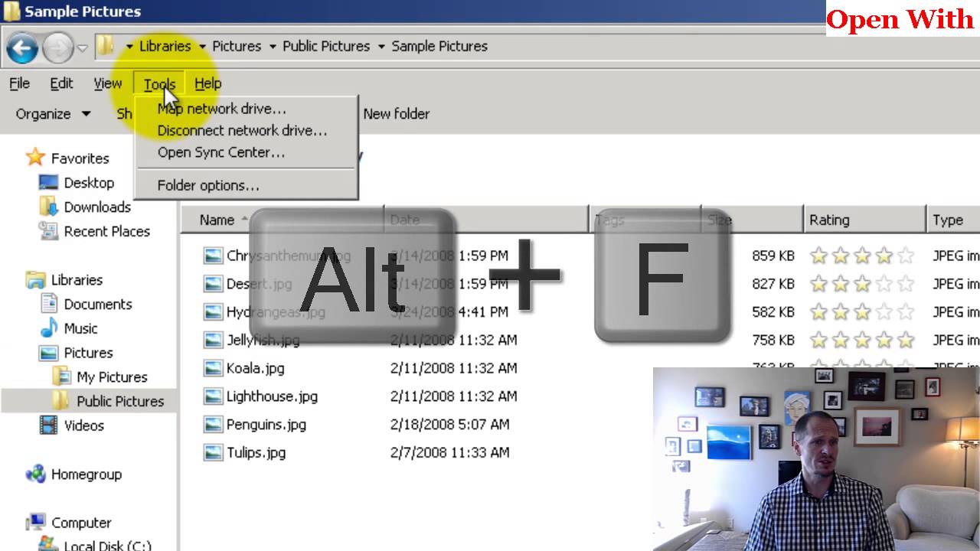
Task: Open the arrow before Public Pictures breadcrumb
Action: [x=273, y=47]
